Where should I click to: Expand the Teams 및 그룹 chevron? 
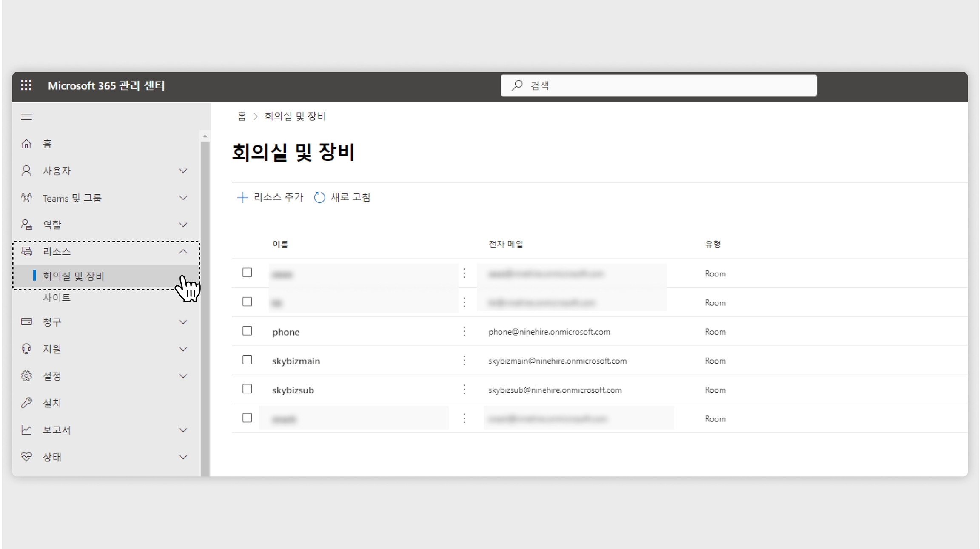(x=183, y=198)
